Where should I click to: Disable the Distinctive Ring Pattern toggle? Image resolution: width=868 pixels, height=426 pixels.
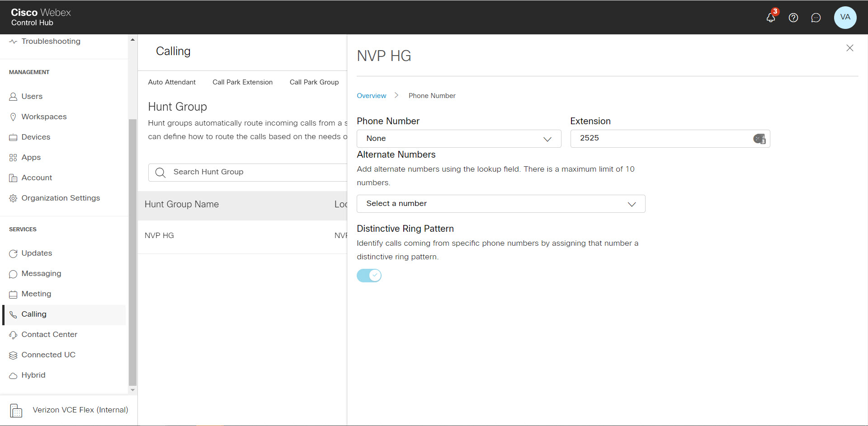(369, 275)
